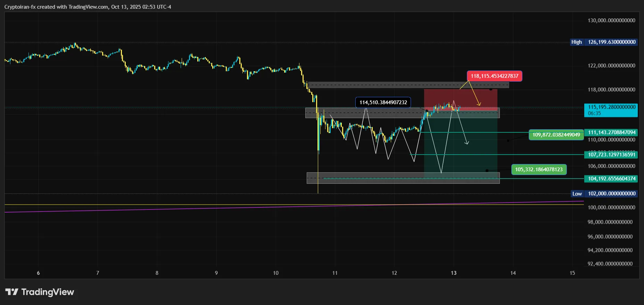This screenshot has height=305, width=644.
Task: Click the white downward arrow head
Action: tap(467, 142)
